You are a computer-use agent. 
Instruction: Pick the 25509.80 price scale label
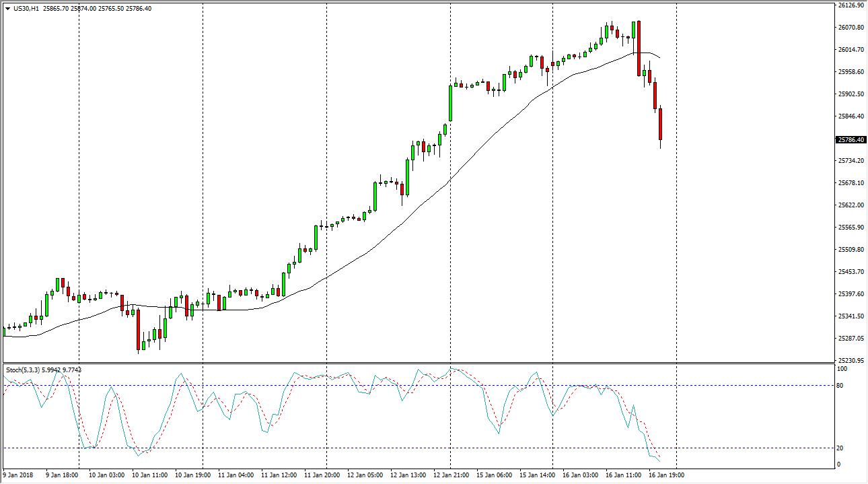(851, 249)
